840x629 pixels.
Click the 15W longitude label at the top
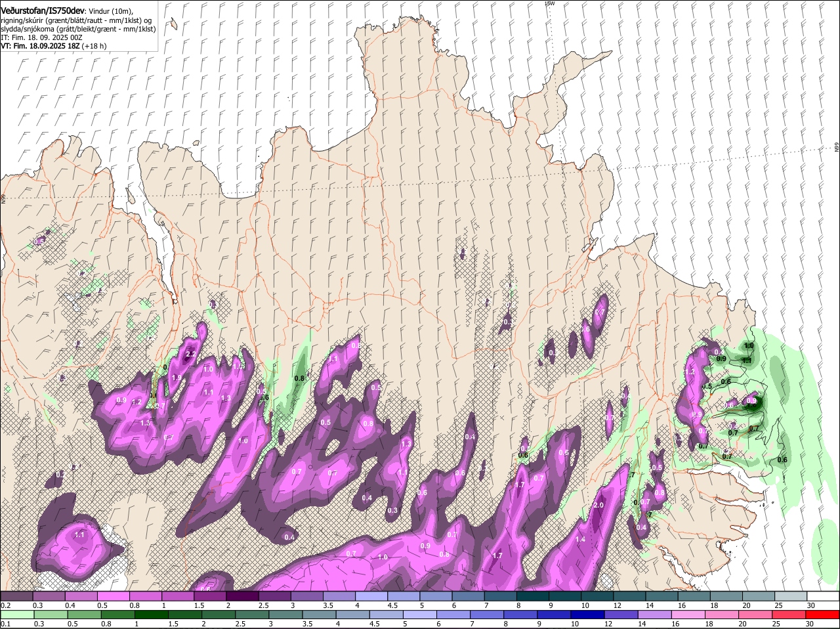[x=550, y=3]
